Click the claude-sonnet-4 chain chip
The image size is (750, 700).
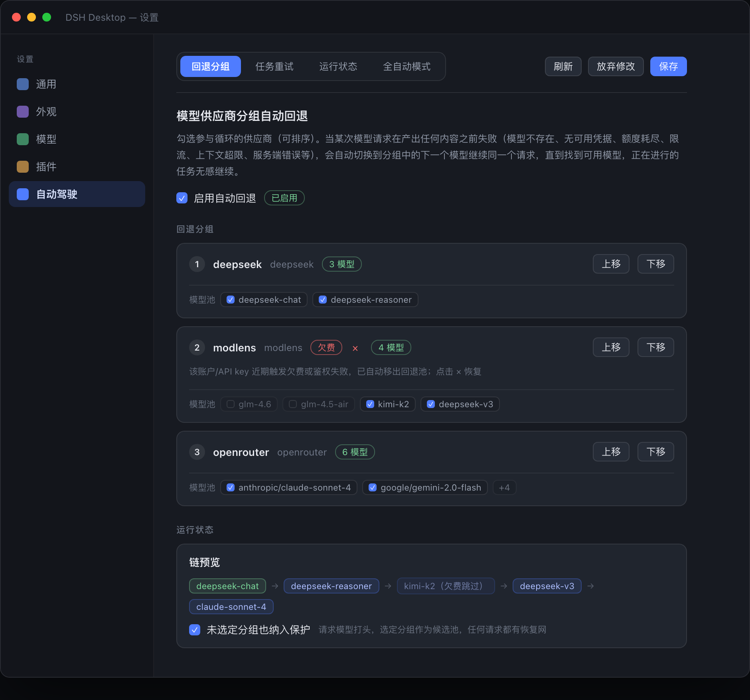[231, 607]
